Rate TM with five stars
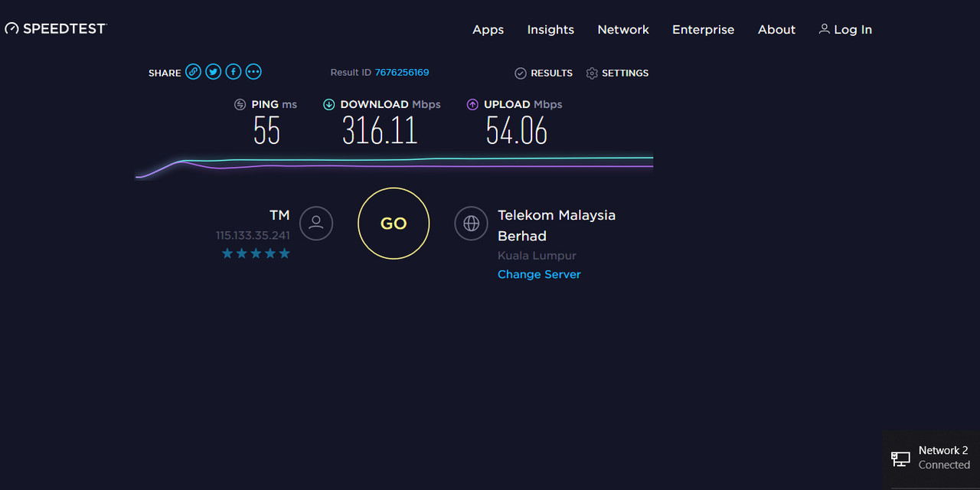The image size is (980, 490). click(284, 253)
